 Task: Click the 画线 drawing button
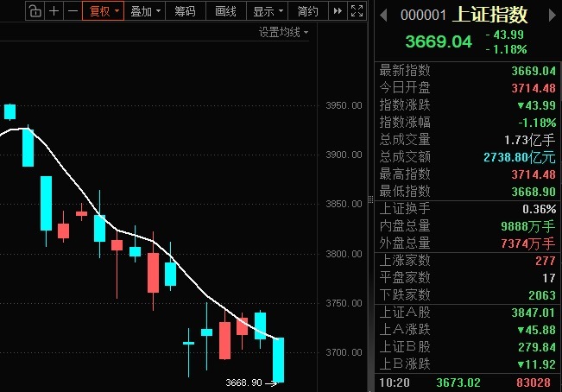225,11
